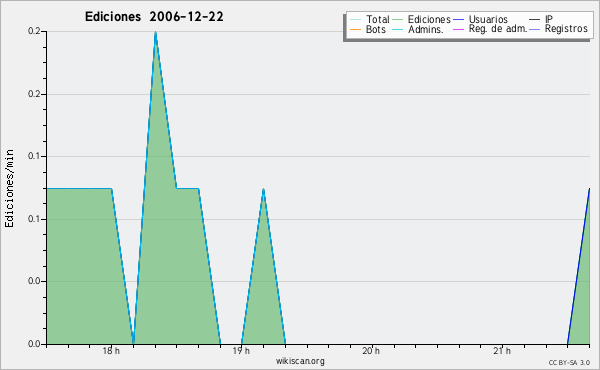Image resolution: width=600 pixels, height=370 pixels.
Task: Click the chart title Ediciones 2006-12-22
Action: click(x=154, y=17)
